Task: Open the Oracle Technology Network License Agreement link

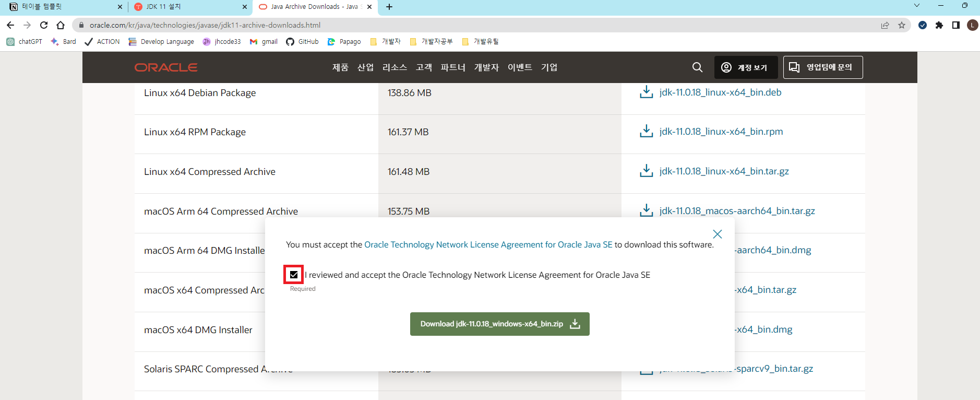Action: click(x=488, y=244)
